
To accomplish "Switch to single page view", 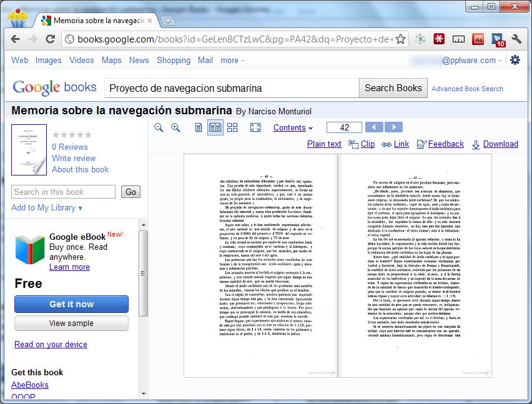I will [x=199, y=127].
